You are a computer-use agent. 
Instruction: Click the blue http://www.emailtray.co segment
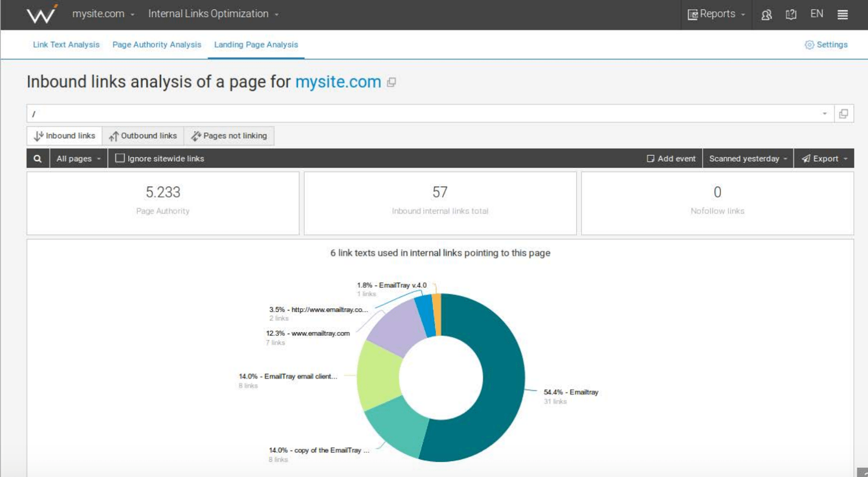pyautogui.click(x=425, y=317)
